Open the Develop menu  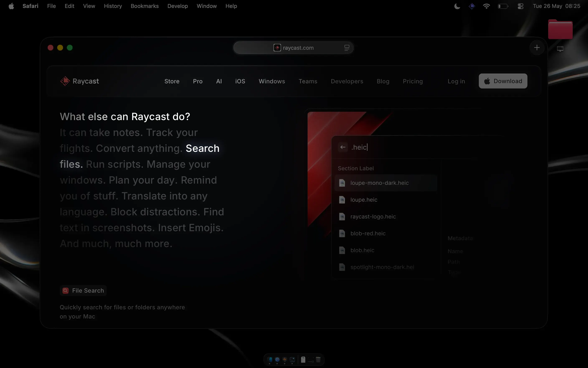178,6
